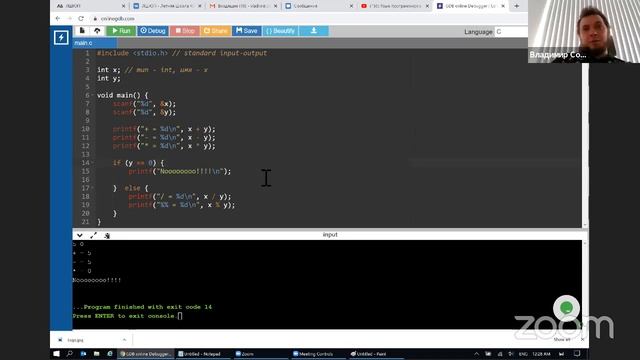
Task: Switch to the GDB online Debugger browser tab
Action: pyautogui.click(x=471, y=6)
